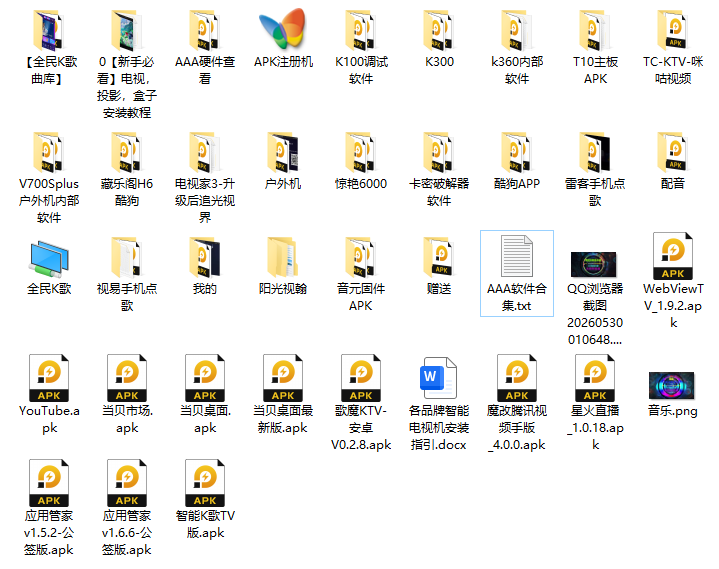Viewport: 719px width, 569px height.
Task: Select the 音乐.png image thumbnail
Action: [x=672, y=386]
